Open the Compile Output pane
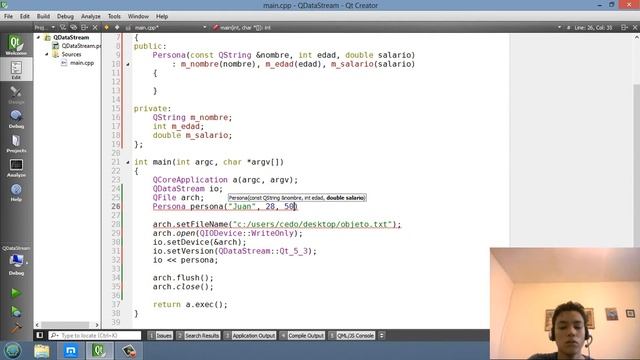This screenshot has width=640, height=360. [302, 336]
